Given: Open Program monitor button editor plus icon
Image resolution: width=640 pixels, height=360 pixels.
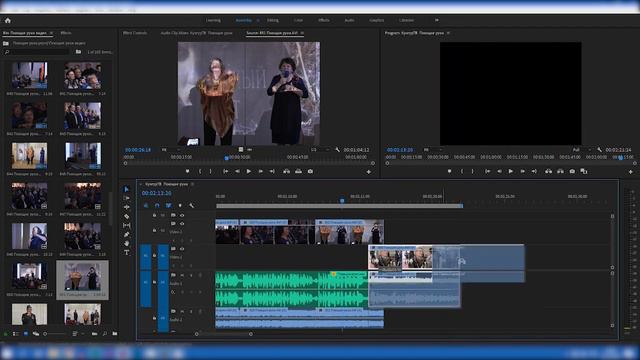Looking at the screenshot, I should pyautogui.click(x=631, y=172).
